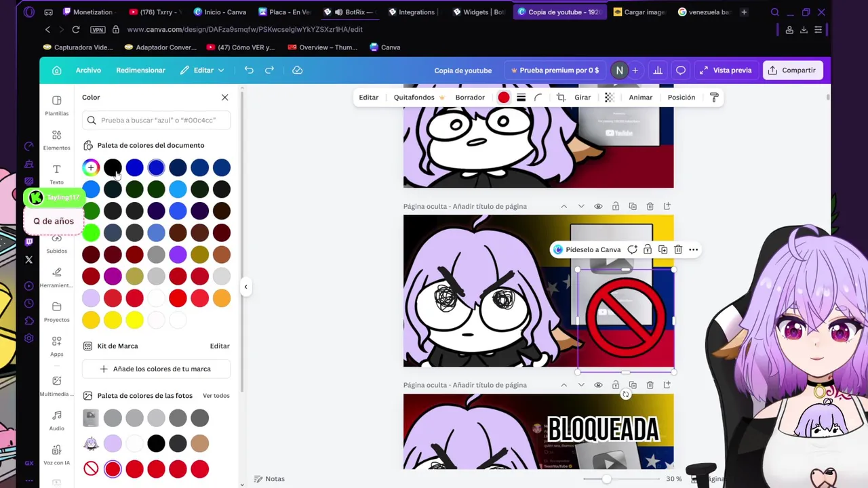This screenshot has width=868, height=488.
Task: Switch to the Monetization browser tab
Action: click(88, 12)
